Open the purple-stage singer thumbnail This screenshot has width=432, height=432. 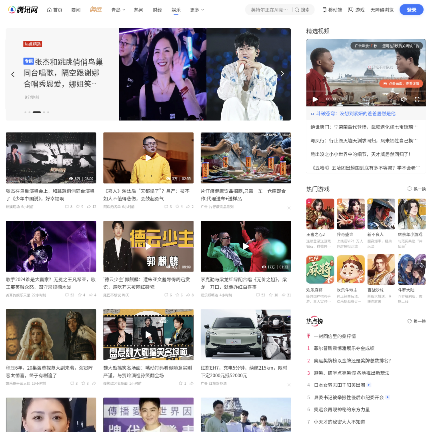tap(51, 246)
